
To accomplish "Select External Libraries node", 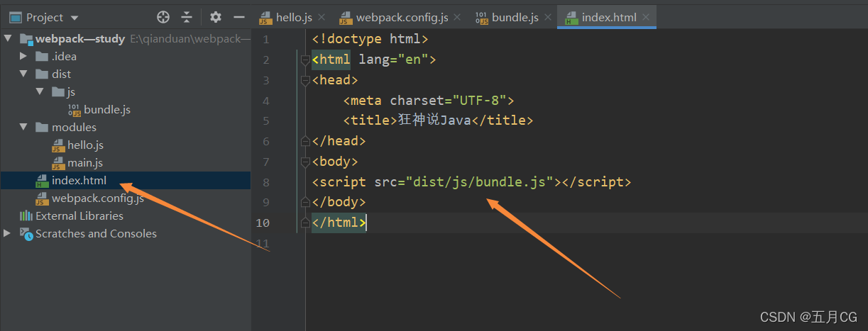I will [79, 215].
